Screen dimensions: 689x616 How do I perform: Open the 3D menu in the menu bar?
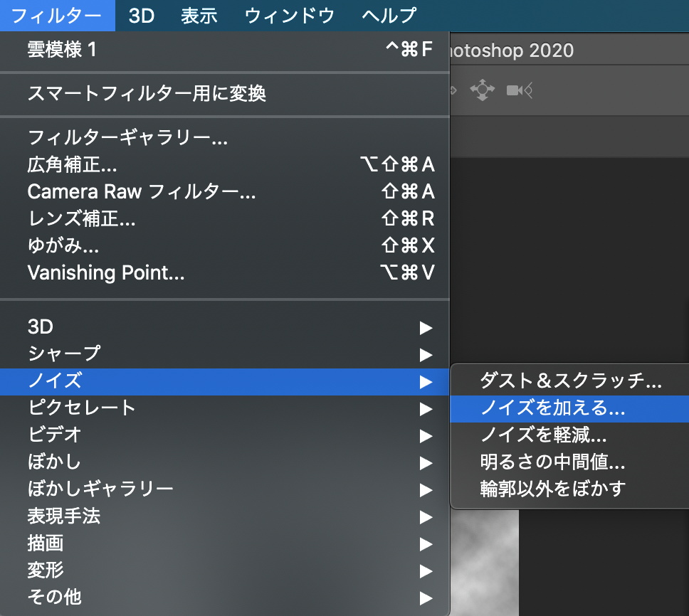[x=142, y=16]
